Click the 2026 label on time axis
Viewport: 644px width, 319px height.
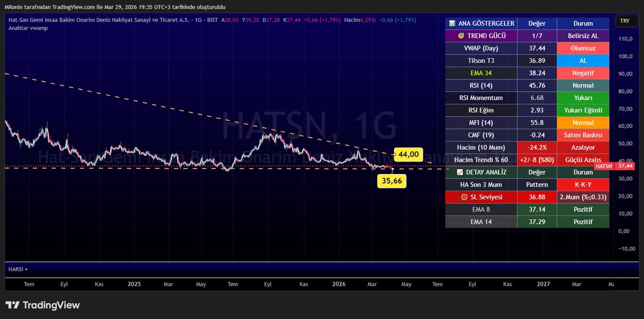(339, 284)
